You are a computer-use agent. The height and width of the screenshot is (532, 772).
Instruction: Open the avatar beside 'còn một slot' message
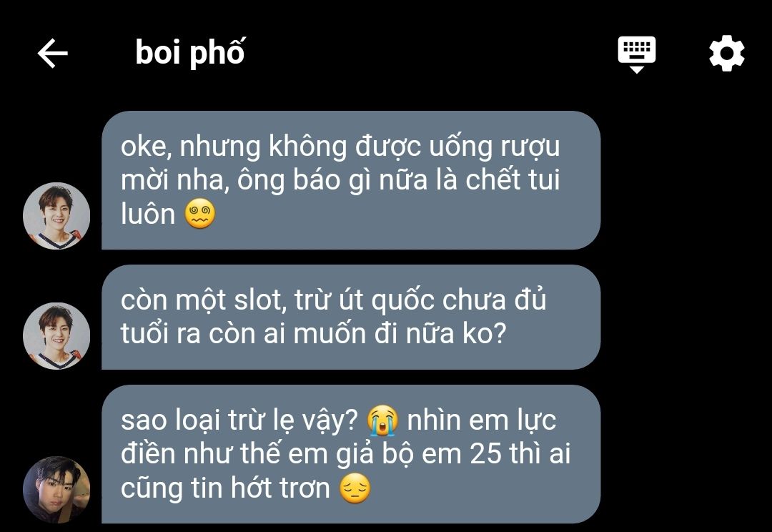(x=56, y=336)
